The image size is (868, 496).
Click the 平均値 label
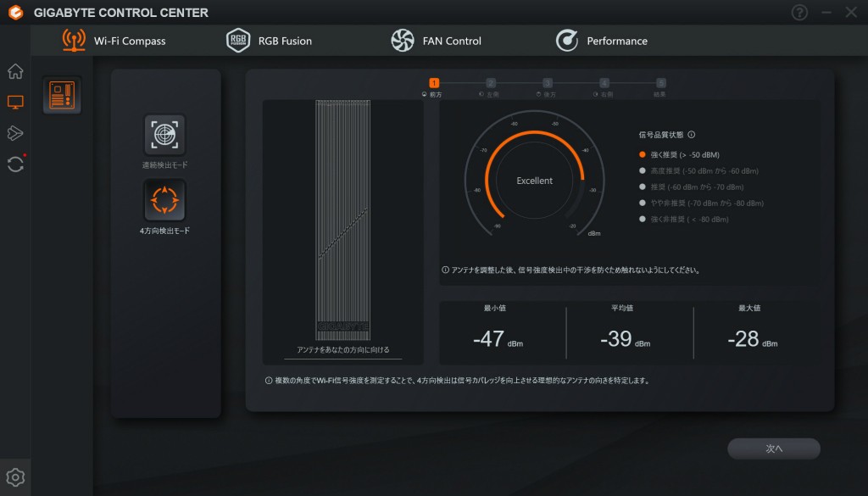(621, 308)
